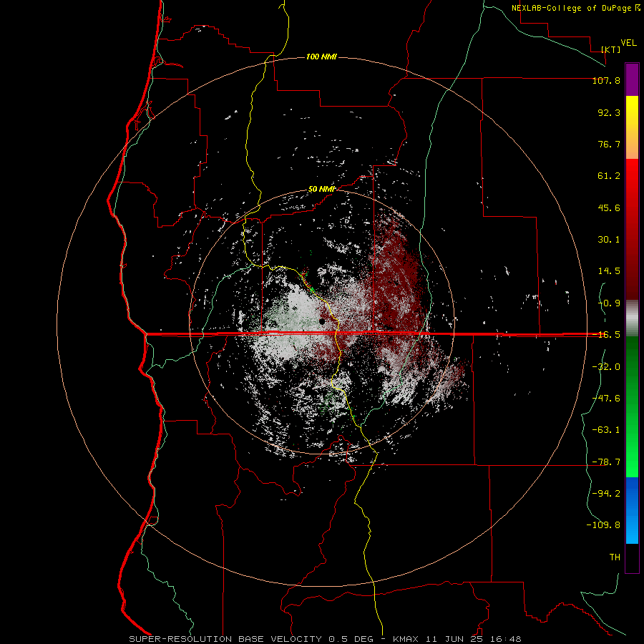Click the gray near-zero segment of color bar

[x=632, y=318]
